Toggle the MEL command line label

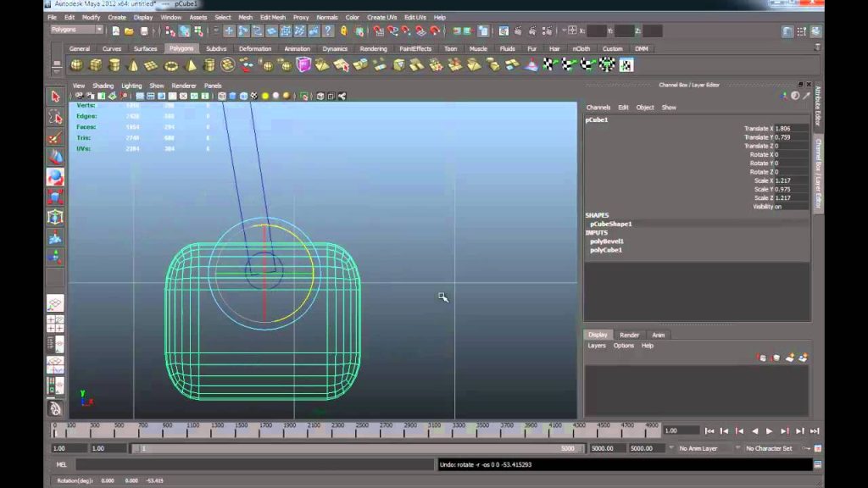(x=61, y=465)
